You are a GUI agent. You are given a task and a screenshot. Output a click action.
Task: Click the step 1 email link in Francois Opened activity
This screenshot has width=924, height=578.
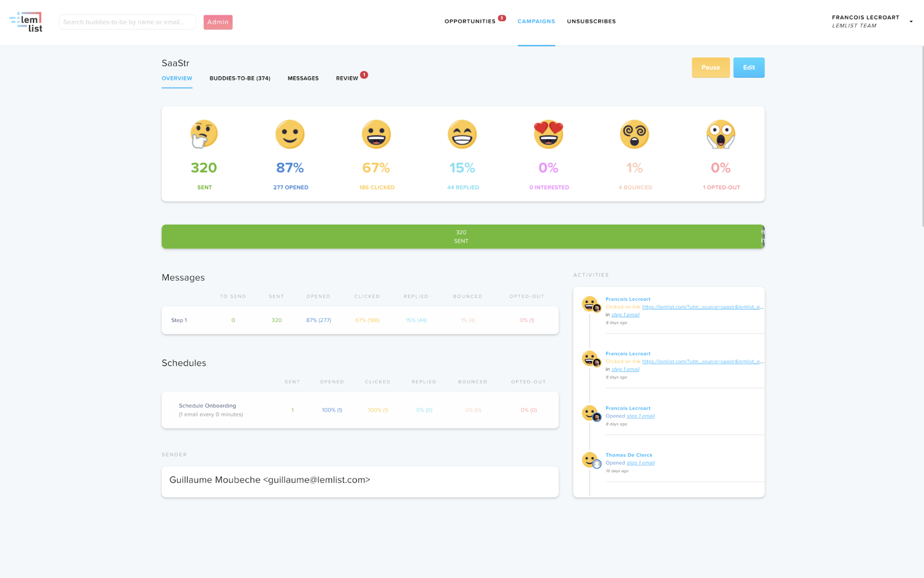[641, 416]
